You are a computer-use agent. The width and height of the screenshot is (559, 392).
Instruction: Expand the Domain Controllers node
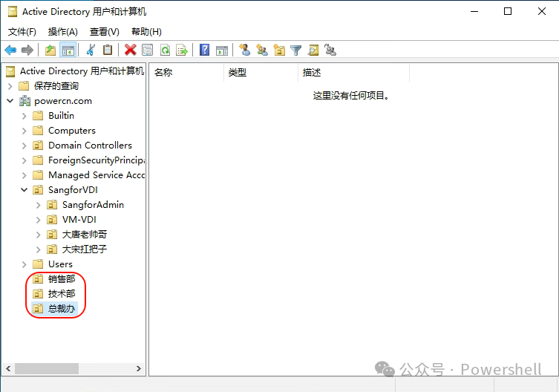[x=24, y=146]
